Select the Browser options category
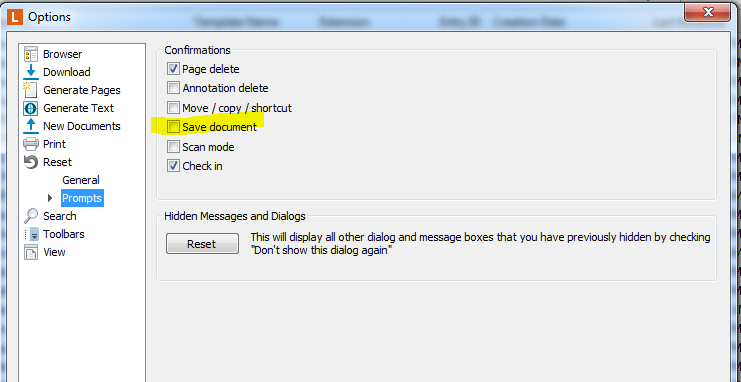 [x=62, y=54]
